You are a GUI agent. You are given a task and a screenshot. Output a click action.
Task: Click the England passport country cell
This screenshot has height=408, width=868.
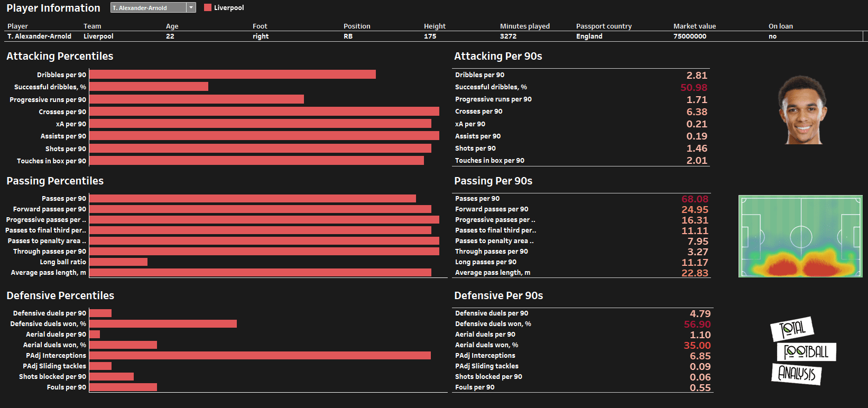coord(589,36)
